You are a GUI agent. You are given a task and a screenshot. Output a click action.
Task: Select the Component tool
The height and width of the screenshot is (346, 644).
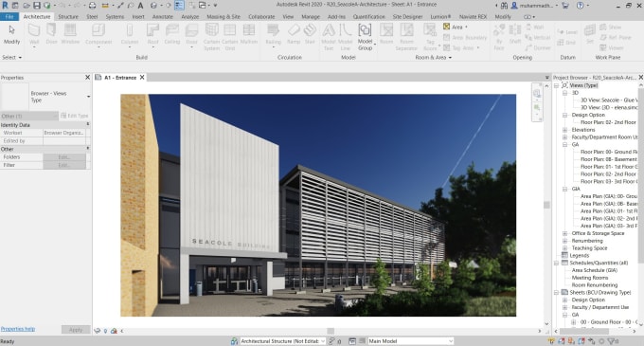[98, 34]
